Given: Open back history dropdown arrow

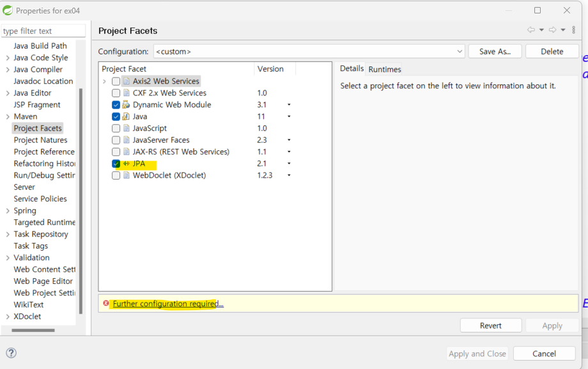Looking at the screenshot, I should click(x=541, y=29).
